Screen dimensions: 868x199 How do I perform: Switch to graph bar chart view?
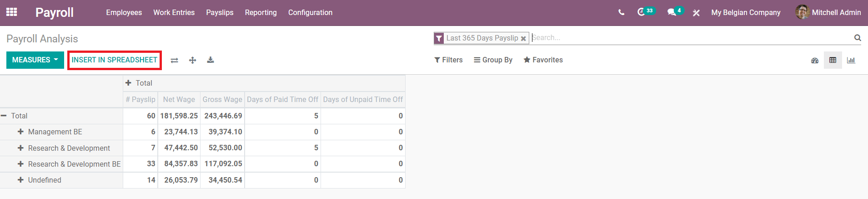point(851,60)
